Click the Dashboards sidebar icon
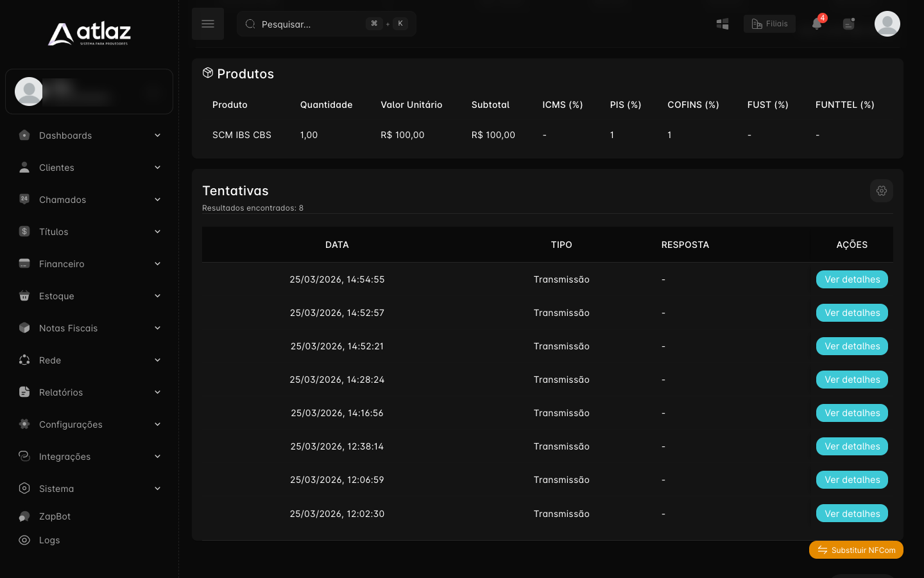This screenshot has width=924, height=578. point(24,135)
